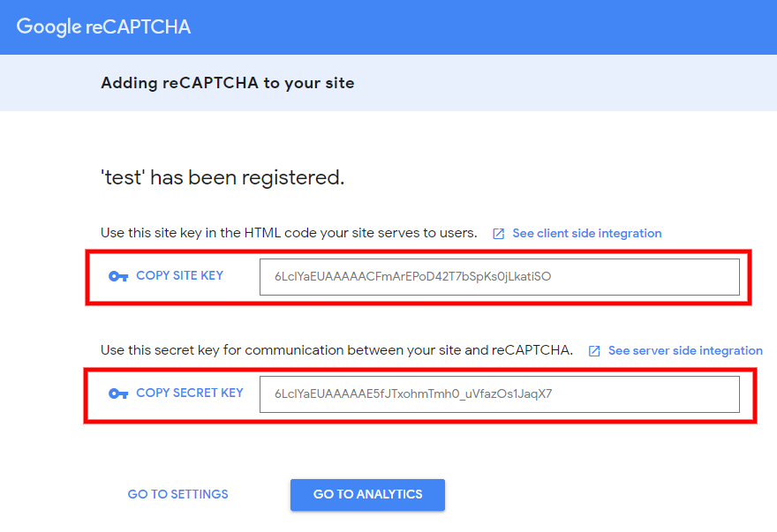Screen dimensions: 777x532
Task: Click the key icon beside COPY SECRET KEY
Action: (x=118, y=393)
